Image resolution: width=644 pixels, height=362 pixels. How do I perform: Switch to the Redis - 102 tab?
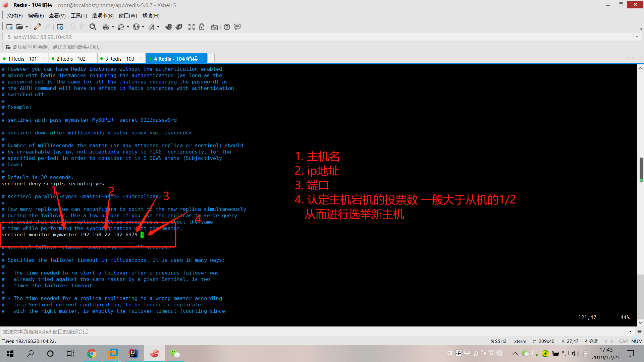click(71, 59)
